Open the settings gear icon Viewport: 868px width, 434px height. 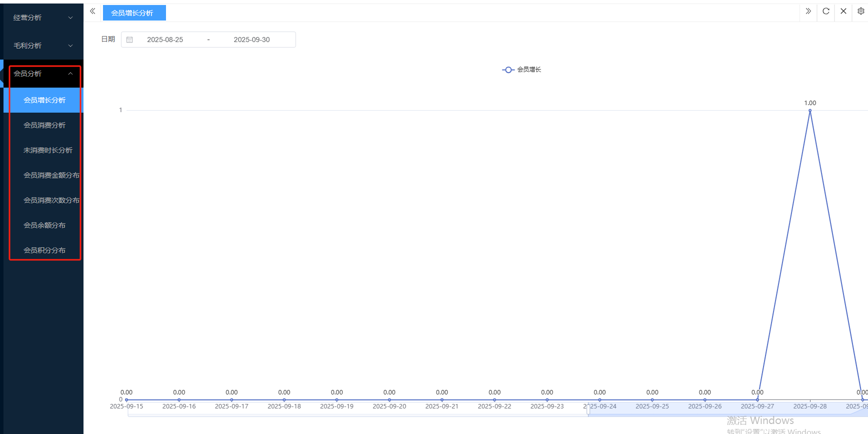(x=861, y=11)
